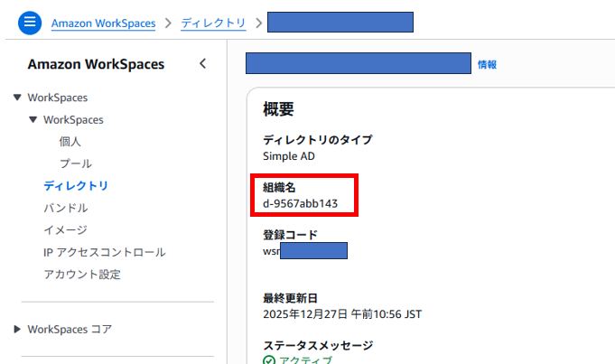The image size is (615, 364).
Task: Click the 登録コード label
Action: [x=290, y=235]
